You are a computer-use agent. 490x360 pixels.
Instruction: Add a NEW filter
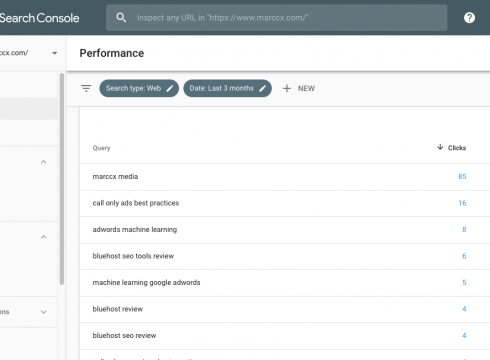tap(299, 88)
